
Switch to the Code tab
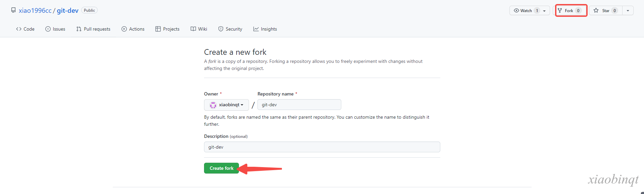coord(25,29)
